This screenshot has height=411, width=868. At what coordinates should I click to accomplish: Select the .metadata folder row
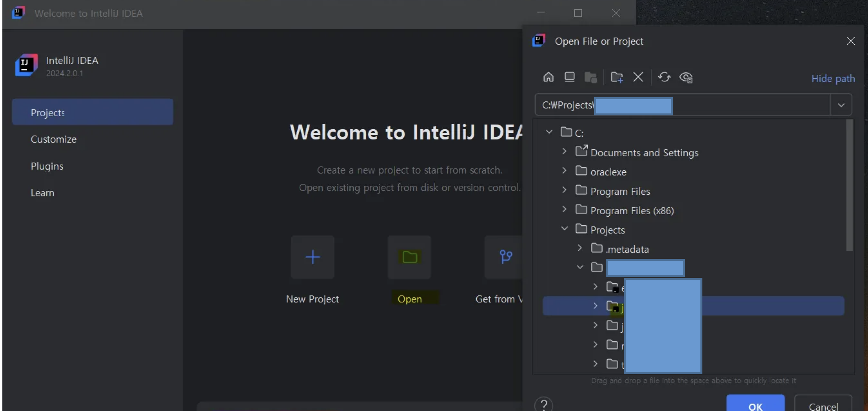point(694,249)
